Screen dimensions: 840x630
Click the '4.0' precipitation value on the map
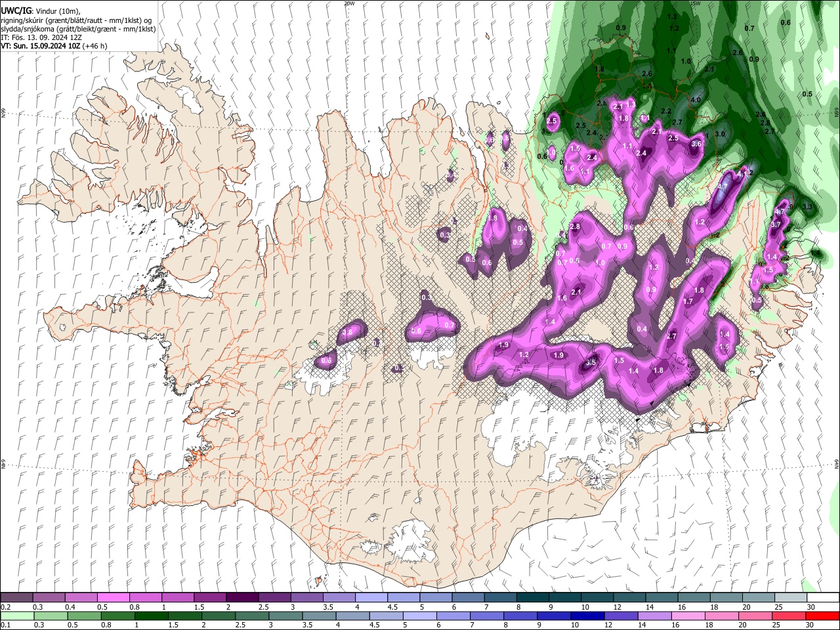tap(696, 100)
